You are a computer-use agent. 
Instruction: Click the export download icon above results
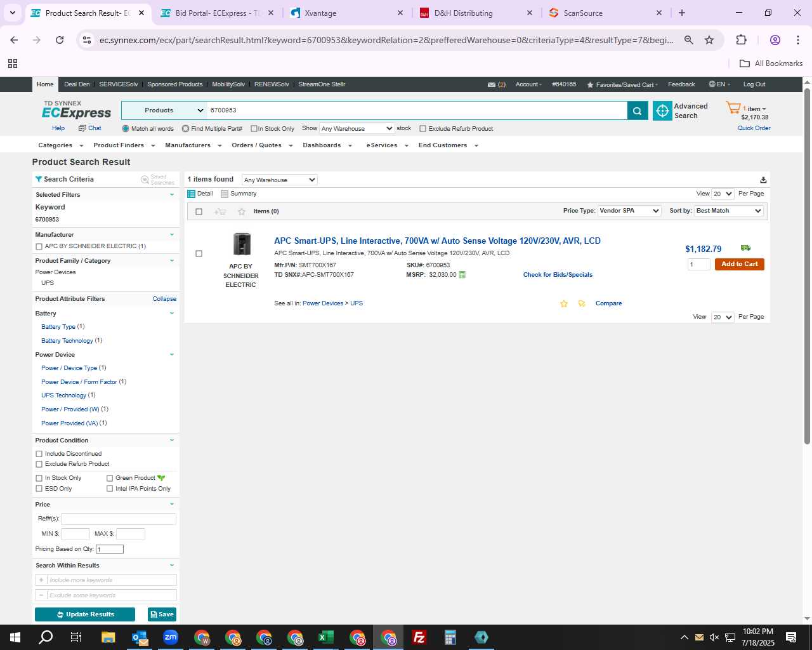point(763,180)
